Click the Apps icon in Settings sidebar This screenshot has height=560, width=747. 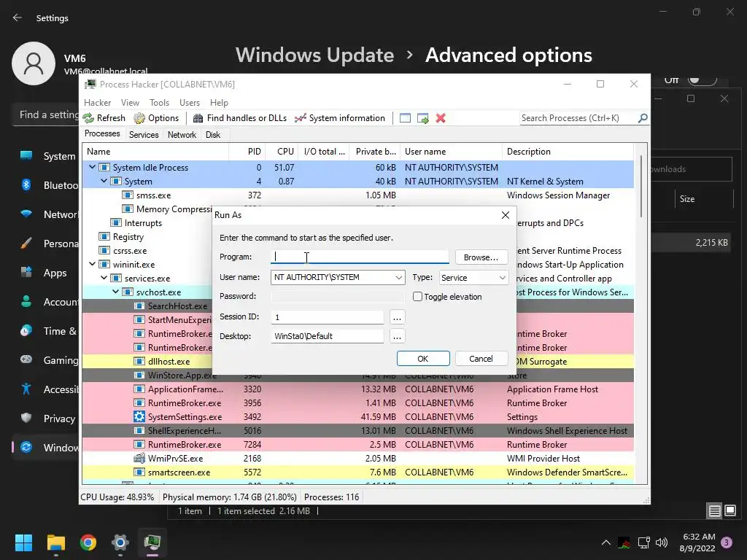click(26, 273)
